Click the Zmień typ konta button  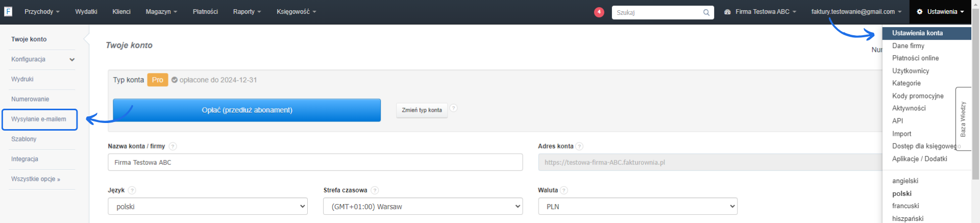point(422,110)
